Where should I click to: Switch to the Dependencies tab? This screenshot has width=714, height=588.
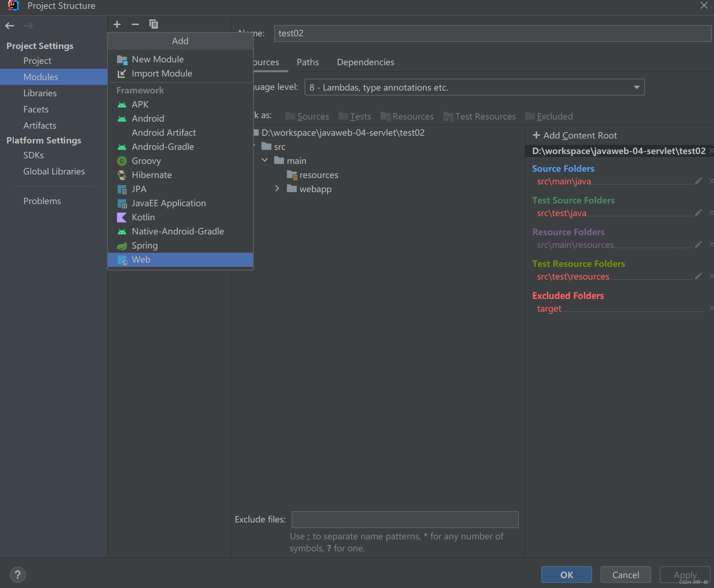tap(365, 62)
